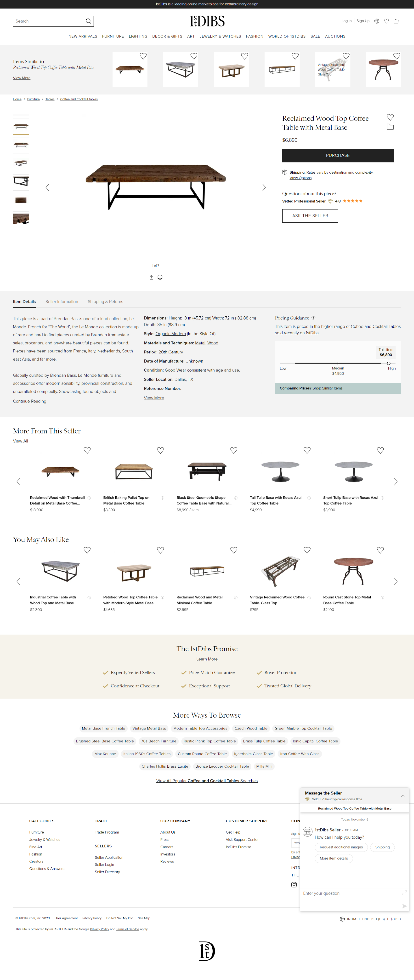Click ASK THE SELLER button
The width and height of the screenshot is (414, 980).
(310, 216)
